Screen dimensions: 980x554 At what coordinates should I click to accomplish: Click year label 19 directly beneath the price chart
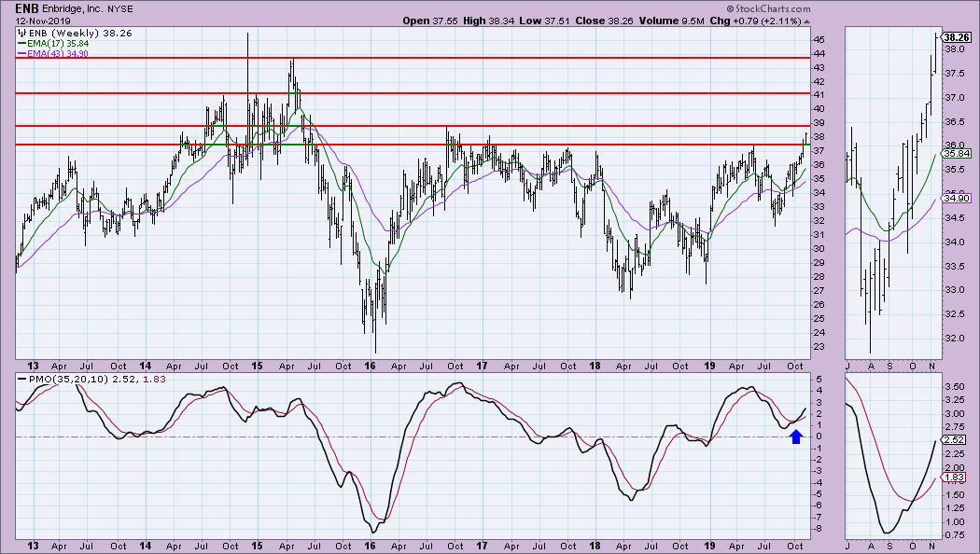tap(709, 366)
